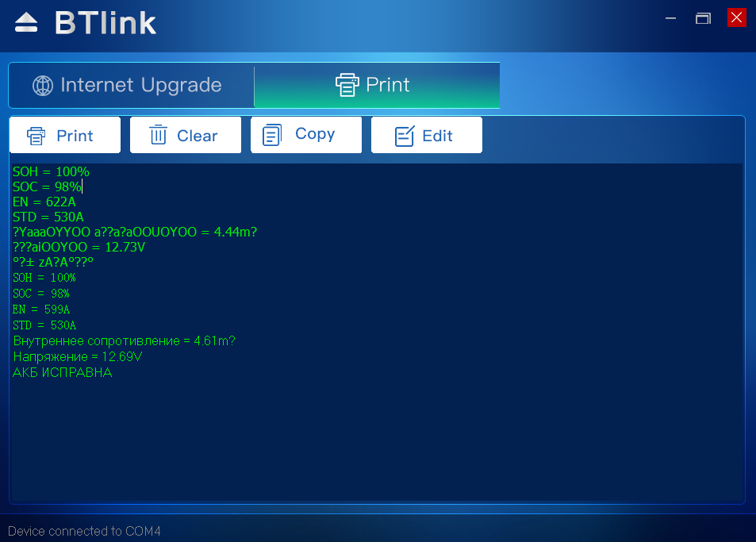Click the "АКБ ИСПРАВНА" result line

tap(63, 372)
